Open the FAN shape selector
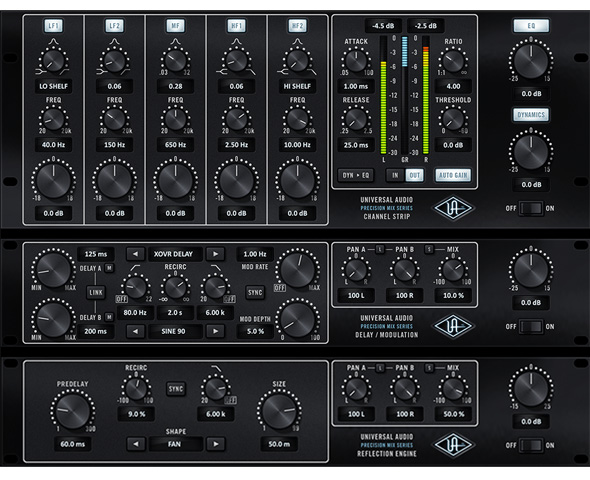The image size is (590, 480). click(175, 444)
